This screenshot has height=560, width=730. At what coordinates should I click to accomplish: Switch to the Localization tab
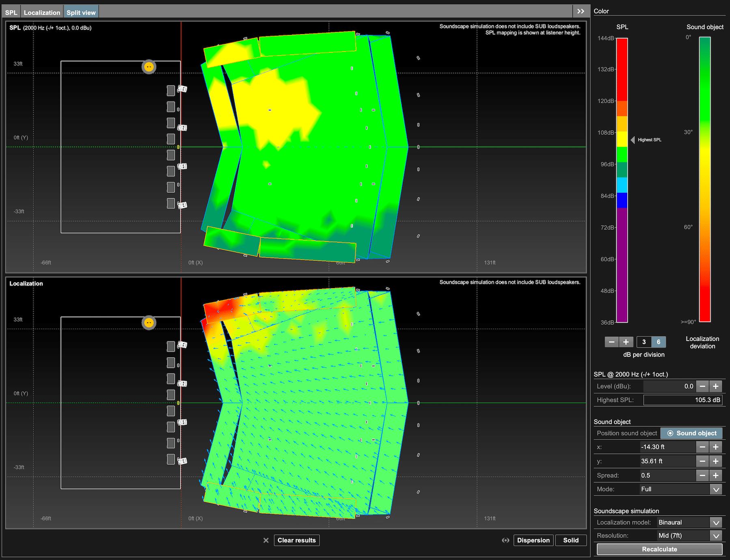(42, 13)
